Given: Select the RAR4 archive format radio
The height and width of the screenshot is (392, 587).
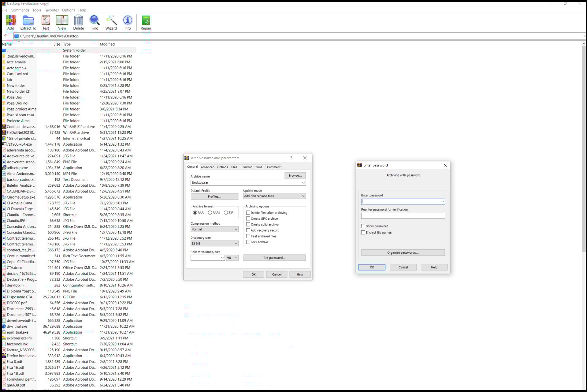Looking at the screenshot, I should (x=210, y=213).
